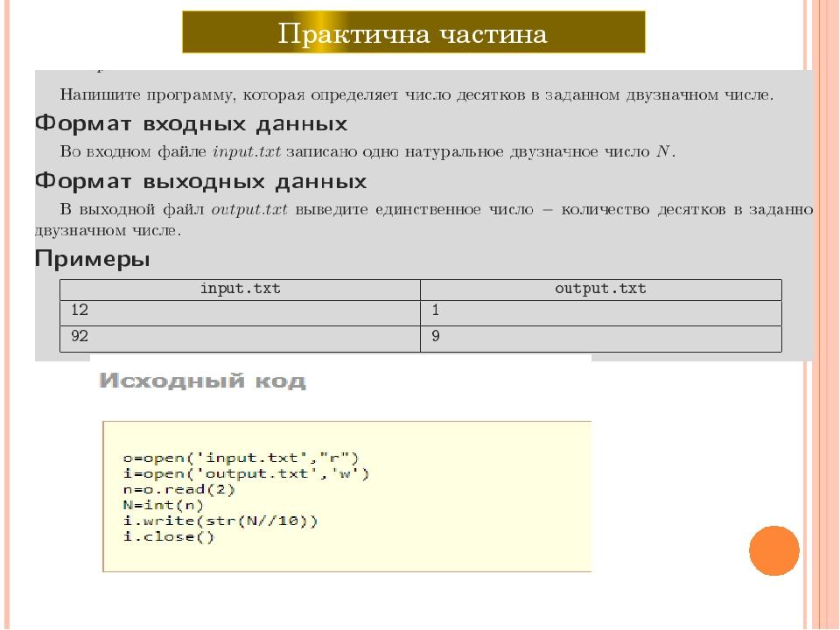Click the orange circle decoration
Screen dimensions: 840x630
pos(774,549)
